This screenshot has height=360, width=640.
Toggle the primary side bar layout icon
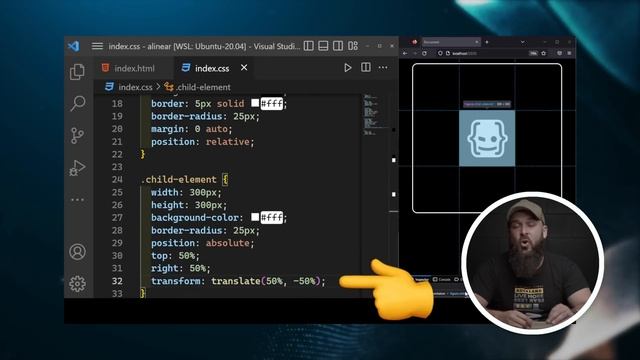click(x=309, y=46)
